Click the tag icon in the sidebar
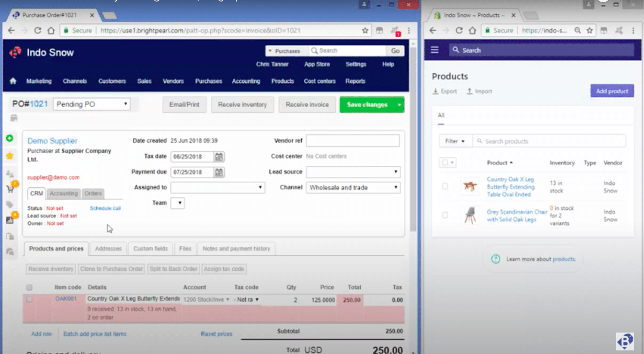The height and width of the screenshot is (354, 644). point(10,203)
